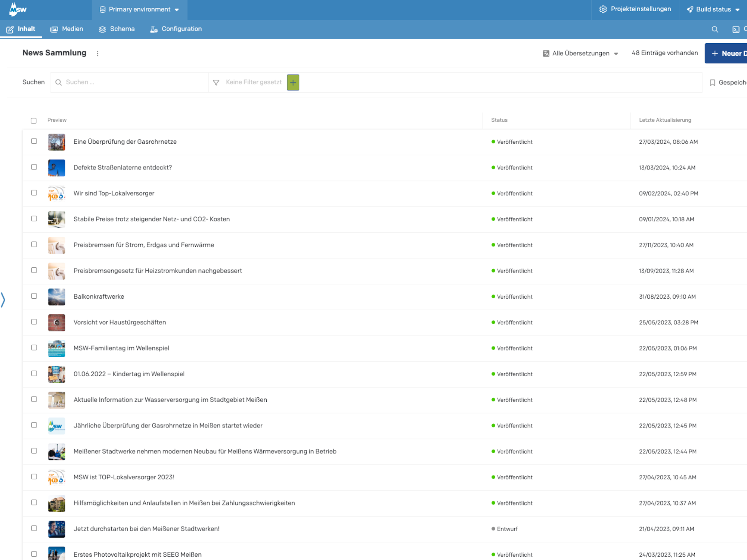Viewport: 747px width, 560px height.
Task: Open thumbnail of Jetzt durchstarten entry
Action: click(x=57, y=529)
